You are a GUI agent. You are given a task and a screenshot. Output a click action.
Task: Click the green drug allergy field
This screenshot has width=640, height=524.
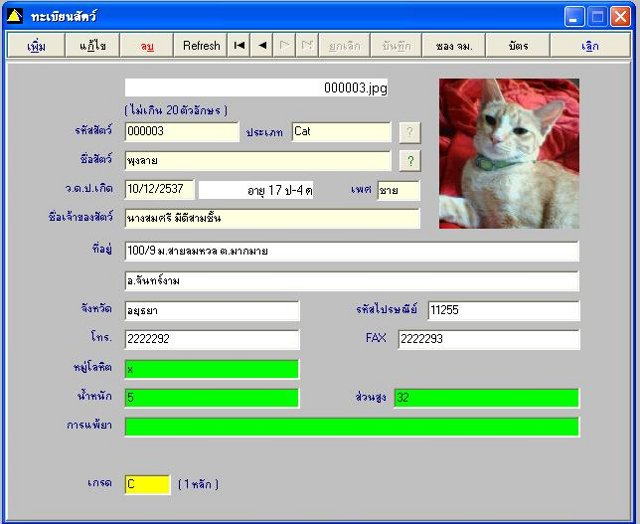click(352, 427)
